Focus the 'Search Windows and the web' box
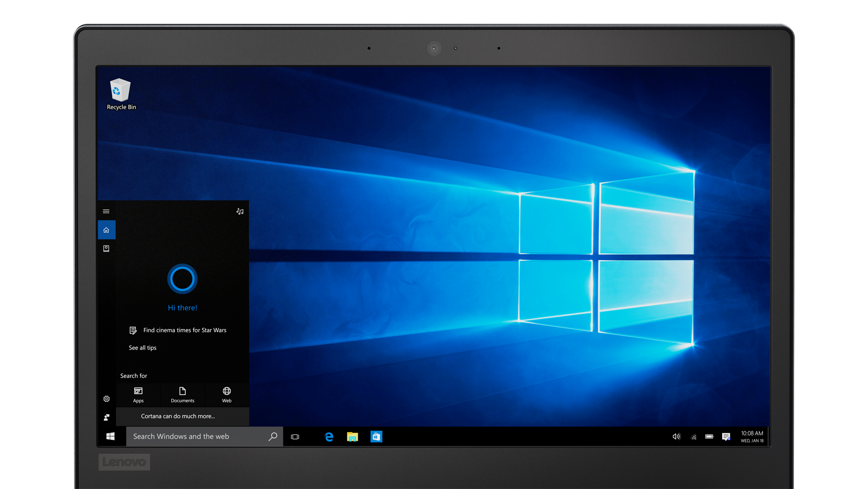The image size is (868, 489). [x=204, y=436]
